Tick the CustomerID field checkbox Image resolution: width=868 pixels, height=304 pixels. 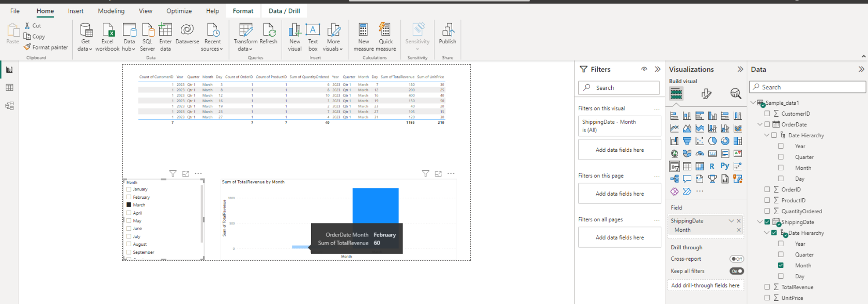pyautogui.click(x=767, y=114)
